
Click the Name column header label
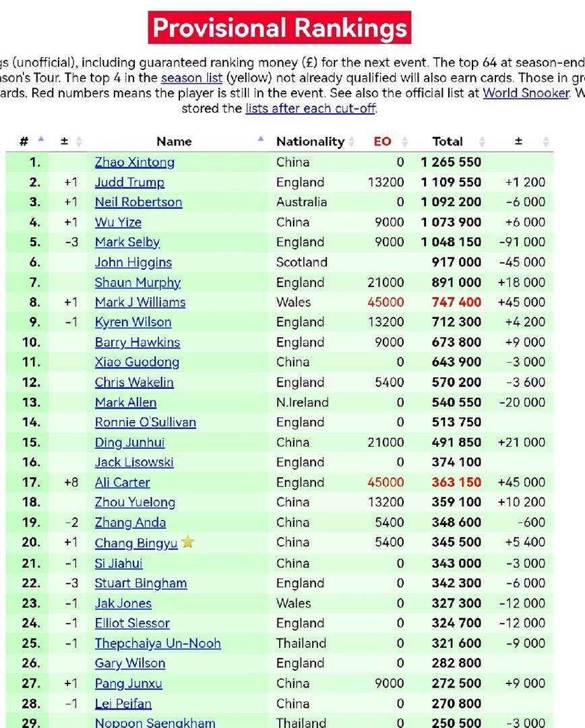click(x=174, y=141)
